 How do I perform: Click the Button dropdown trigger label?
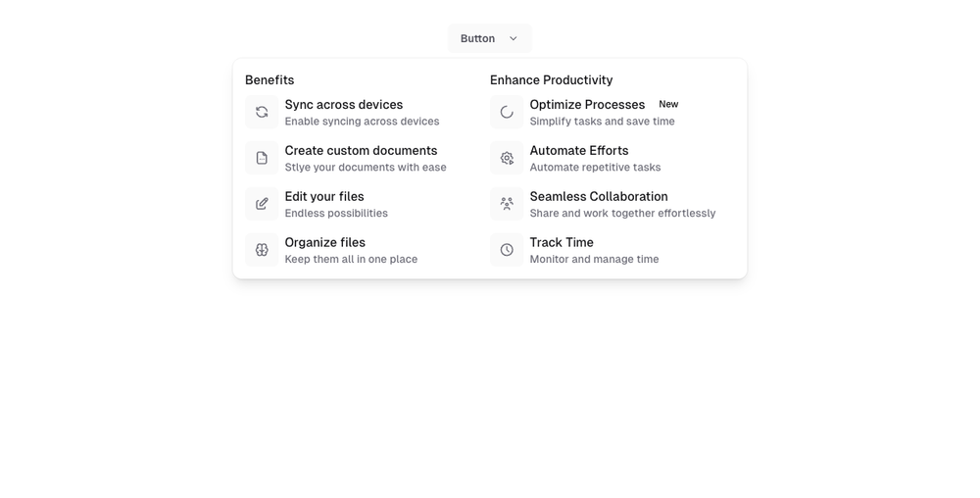pos(477,39)
